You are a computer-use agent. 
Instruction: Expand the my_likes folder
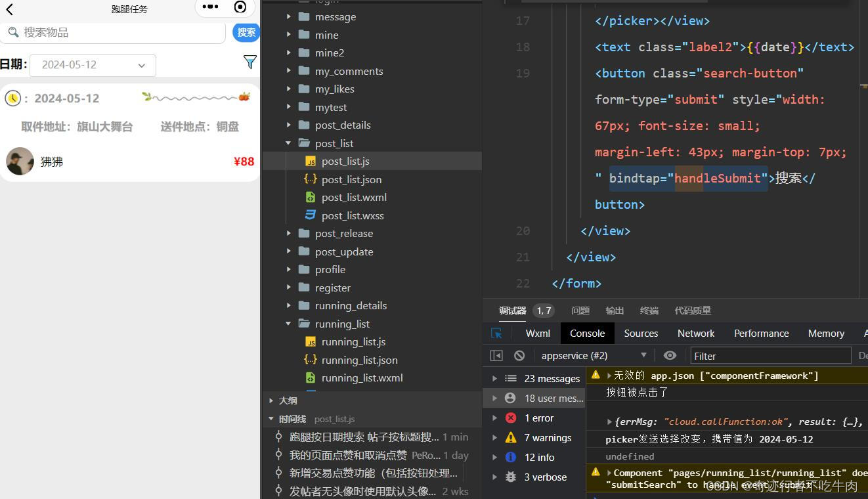tap(334, 89)
